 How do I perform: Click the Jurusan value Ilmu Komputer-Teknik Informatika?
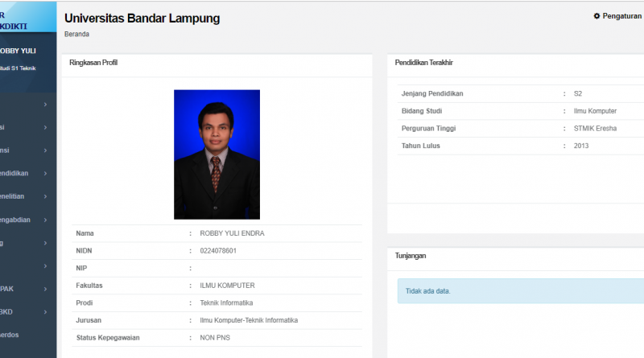(249, 320)
